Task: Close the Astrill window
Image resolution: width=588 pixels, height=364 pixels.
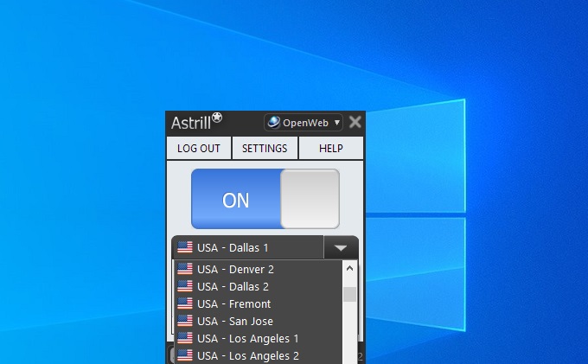Action: click(355, 122)
